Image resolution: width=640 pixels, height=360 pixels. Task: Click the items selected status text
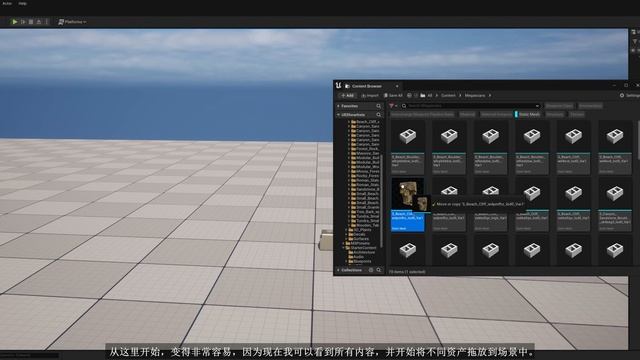pyautogui.click(x=407, y=271)
